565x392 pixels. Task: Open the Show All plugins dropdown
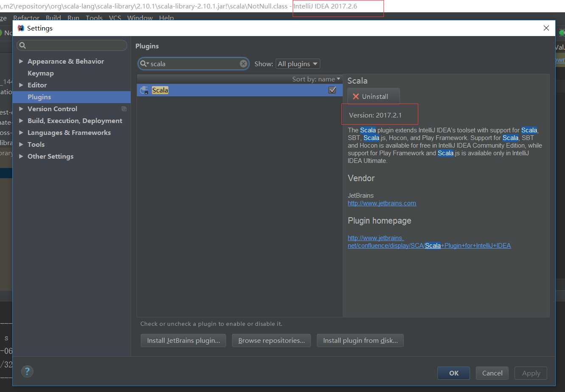298,64
